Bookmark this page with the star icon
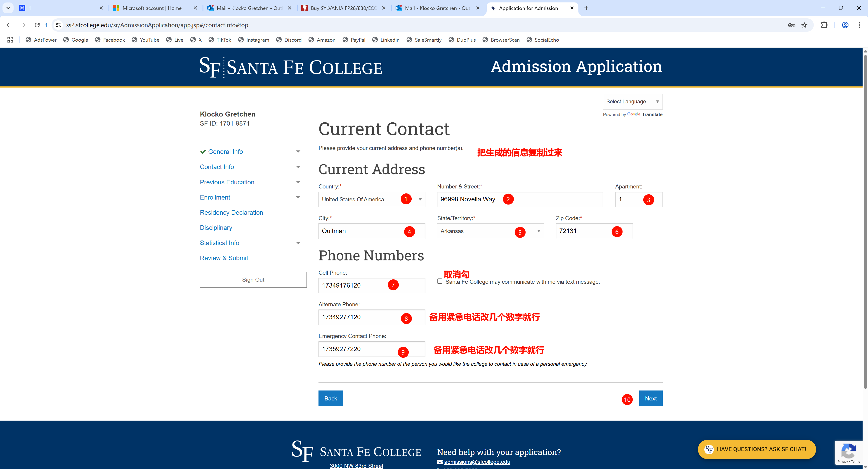The width and height of the screenshot is (868, 469). (x=804, y=25)
